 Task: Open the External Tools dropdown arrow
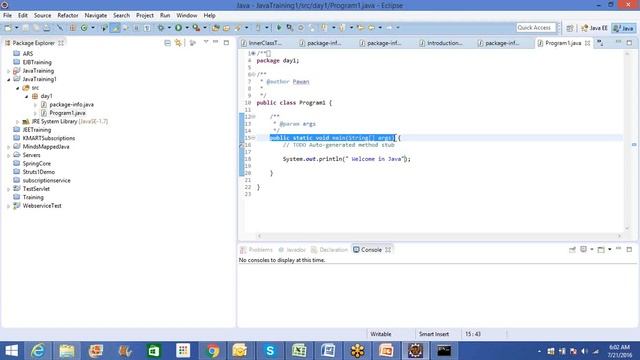tap(205, 28)
